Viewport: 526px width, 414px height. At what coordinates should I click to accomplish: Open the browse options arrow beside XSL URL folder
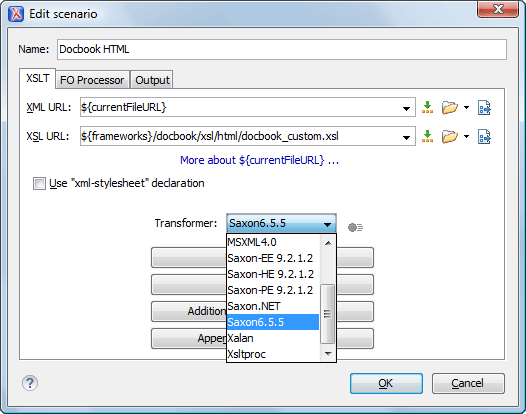466,137
